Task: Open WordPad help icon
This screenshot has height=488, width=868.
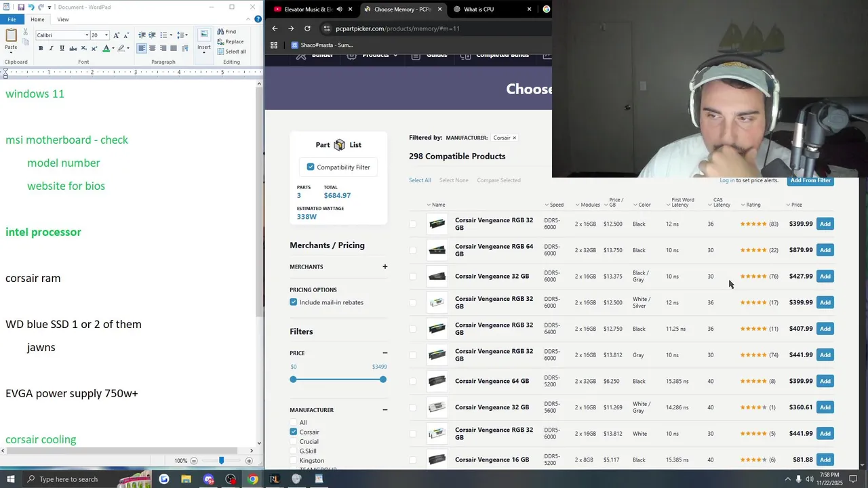Action: [x=258, y=19]
